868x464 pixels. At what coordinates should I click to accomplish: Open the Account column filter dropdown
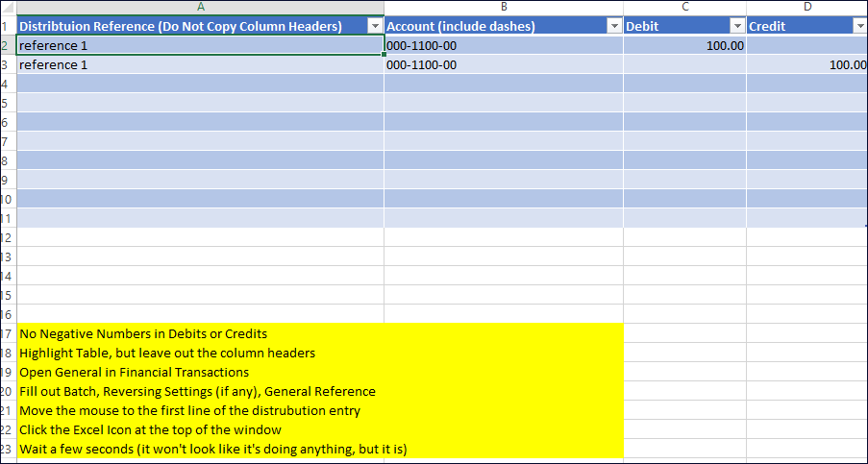(x=615, y=26)
